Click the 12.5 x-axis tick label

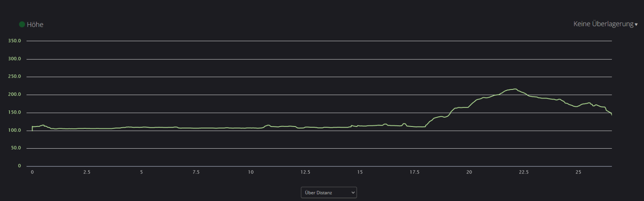click(305, 172)
